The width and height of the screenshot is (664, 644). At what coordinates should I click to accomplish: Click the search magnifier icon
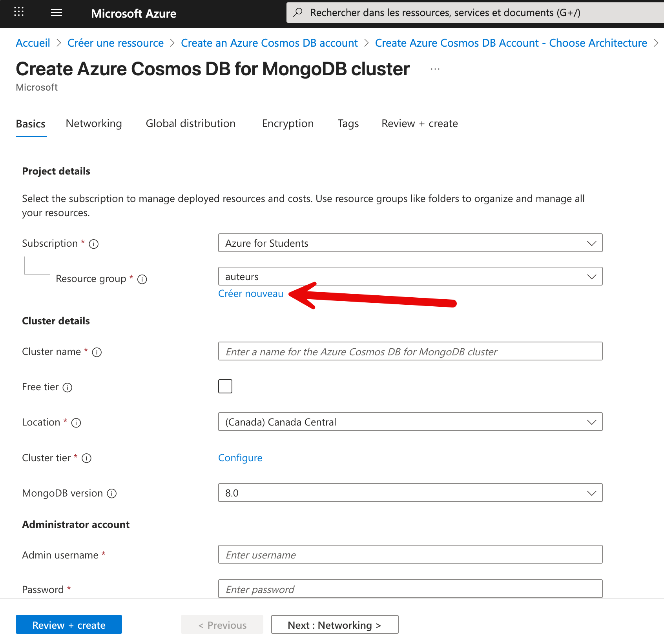coord(297,12)
